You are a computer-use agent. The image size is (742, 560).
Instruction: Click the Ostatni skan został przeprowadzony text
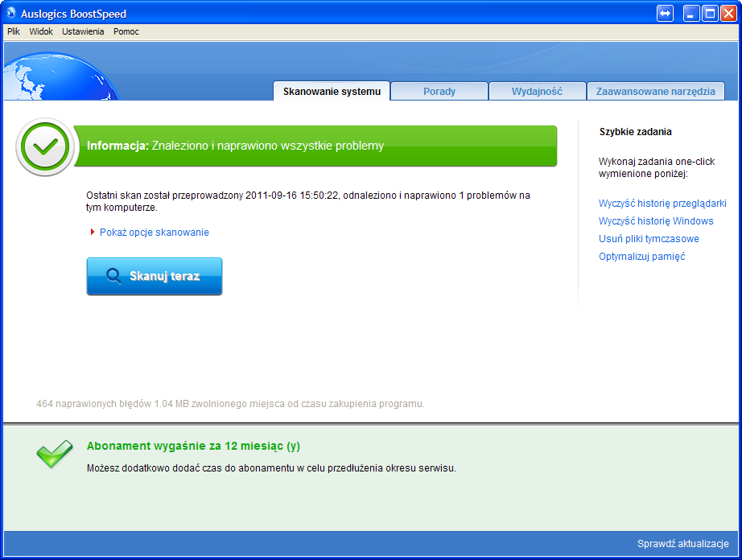point(308,201)
